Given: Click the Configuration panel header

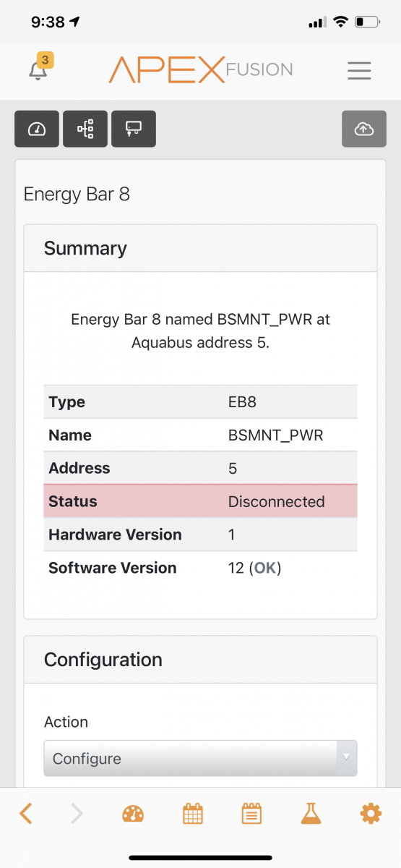Looking at the screenshot, I should (x=200, y=660).
